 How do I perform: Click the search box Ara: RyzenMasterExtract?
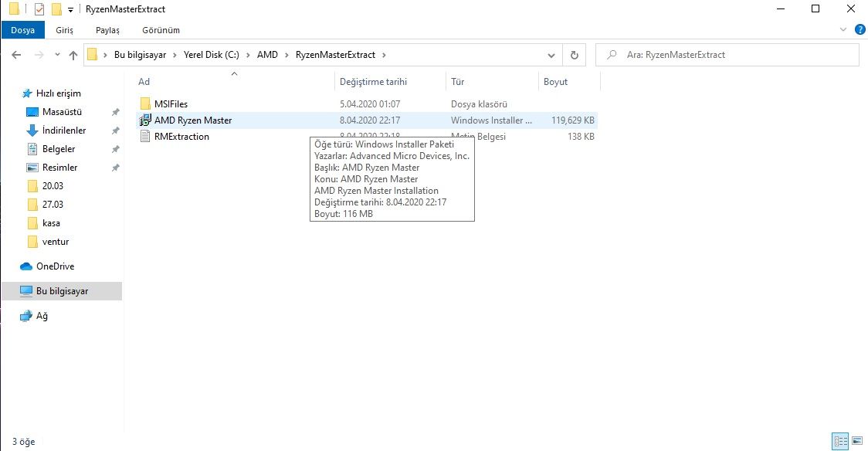[x=727, y=55]
